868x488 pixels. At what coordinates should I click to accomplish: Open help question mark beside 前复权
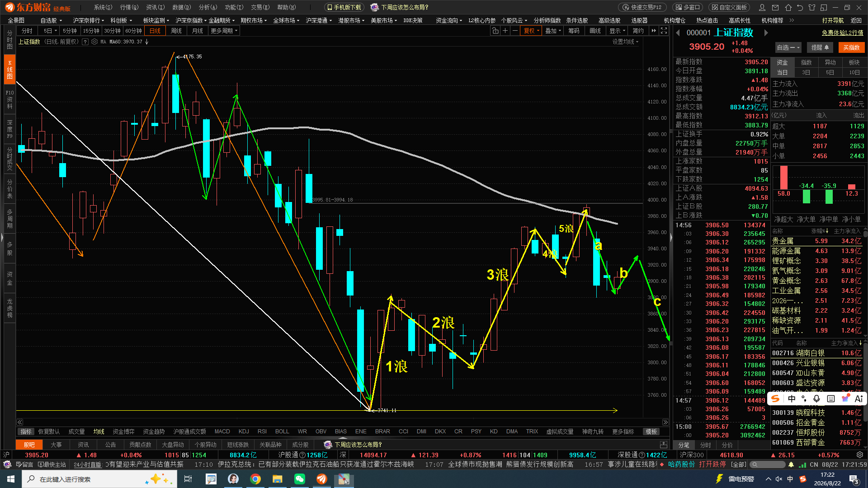85,42
